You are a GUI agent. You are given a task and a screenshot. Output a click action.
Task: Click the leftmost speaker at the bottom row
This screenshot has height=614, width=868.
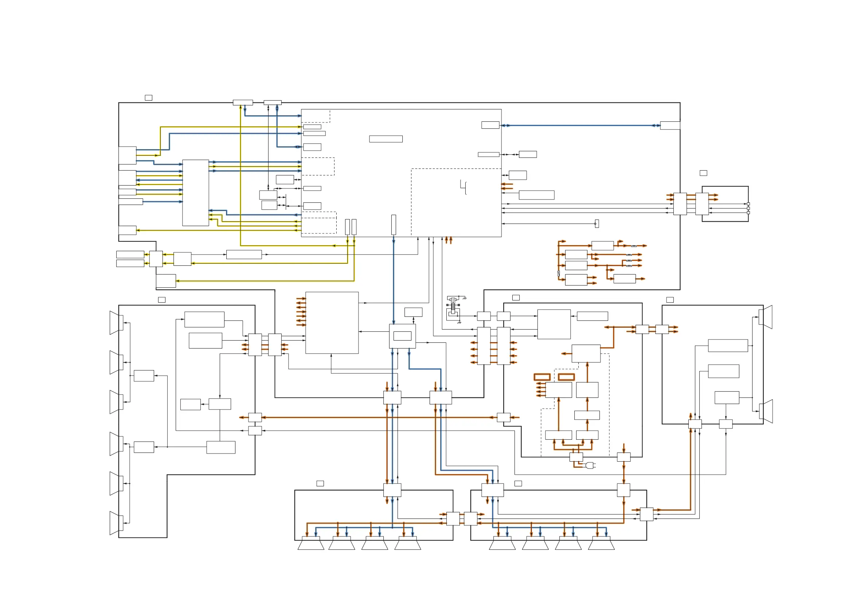311,544
